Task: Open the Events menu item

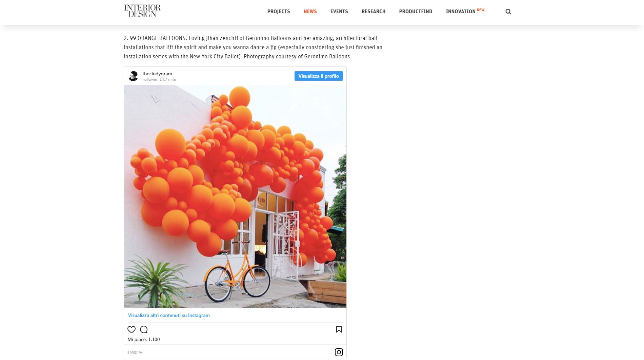Action: [339, 12]
